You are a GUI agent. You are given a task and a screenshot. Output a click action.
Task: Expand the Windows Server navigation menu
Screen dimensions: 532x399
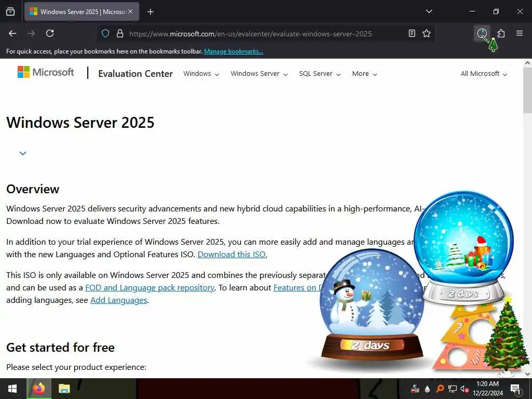click(x=259, y=74)
